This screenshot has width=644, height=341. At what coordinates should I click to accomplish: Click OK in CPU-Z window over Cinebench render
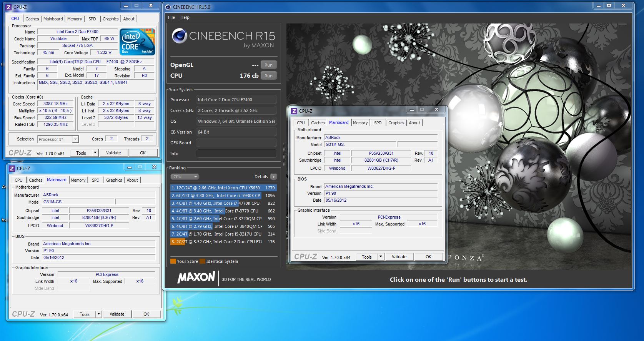tap(429, 257)
